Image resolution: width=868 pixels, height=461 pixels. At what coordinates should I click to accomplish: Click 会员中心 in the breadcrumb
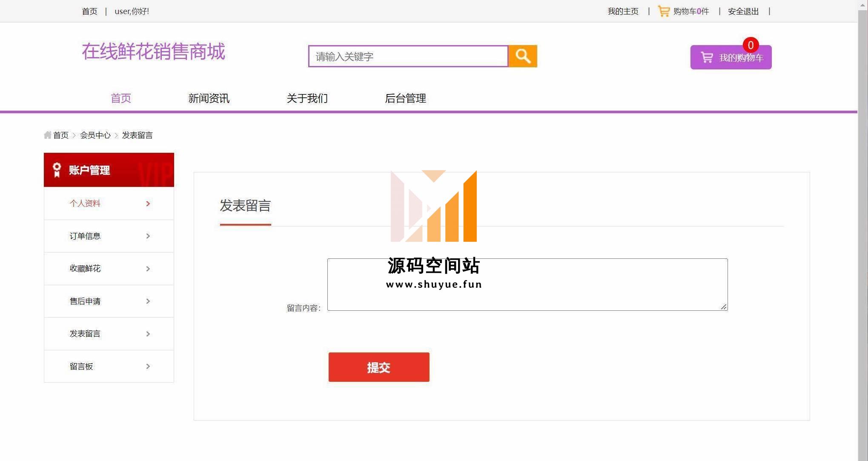pos(95,135)
